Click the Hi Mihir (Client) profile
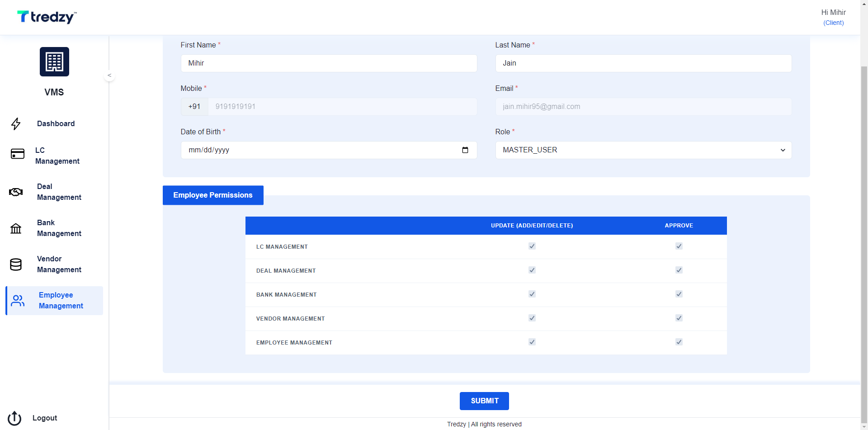868x430 pixels. click(833, 17)
